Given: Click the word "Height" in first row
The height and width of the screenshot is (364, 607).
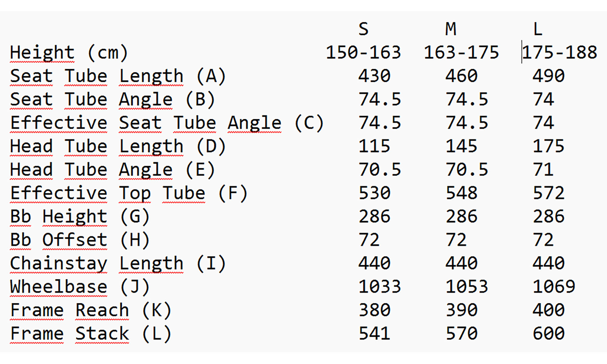Looking at the screenshot, I should pos(42,53).
